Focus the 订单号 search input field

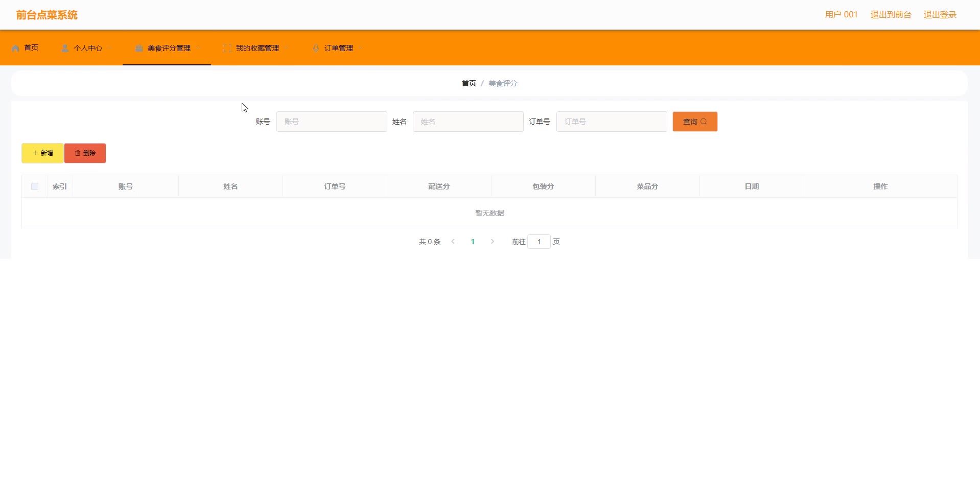point(612,122)
